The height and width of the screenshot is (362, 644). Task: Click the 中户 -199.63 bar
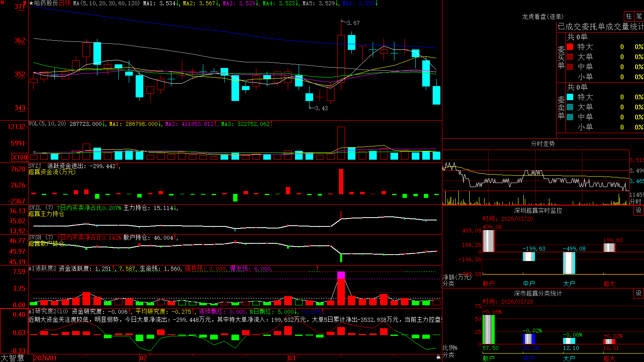(528, 257)
